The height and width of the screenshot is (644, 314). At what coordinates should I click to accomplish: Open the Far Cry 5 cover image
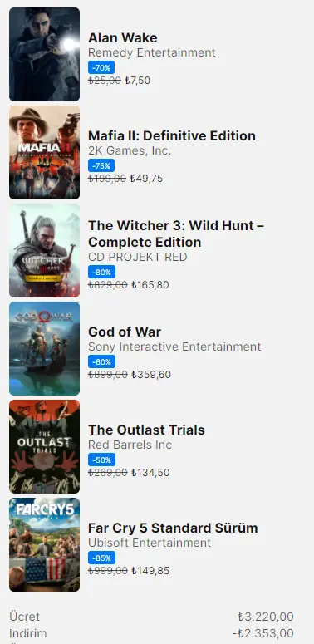click(44, 544)
